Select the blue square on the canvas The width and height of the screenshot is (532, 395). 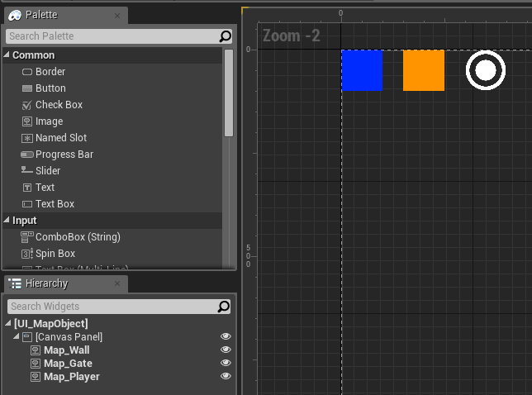coord(362,70)
